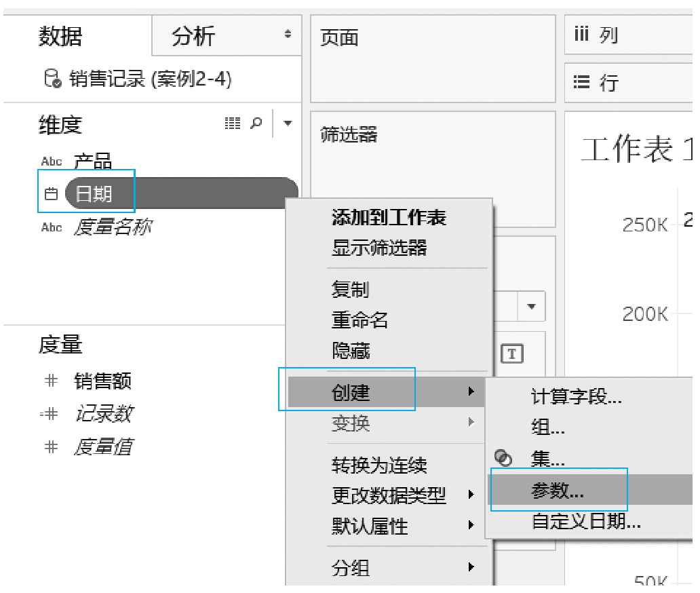700x593 pixels.
Task: Select 计算字段... in the submenu
Action: (x=576, y=398)
